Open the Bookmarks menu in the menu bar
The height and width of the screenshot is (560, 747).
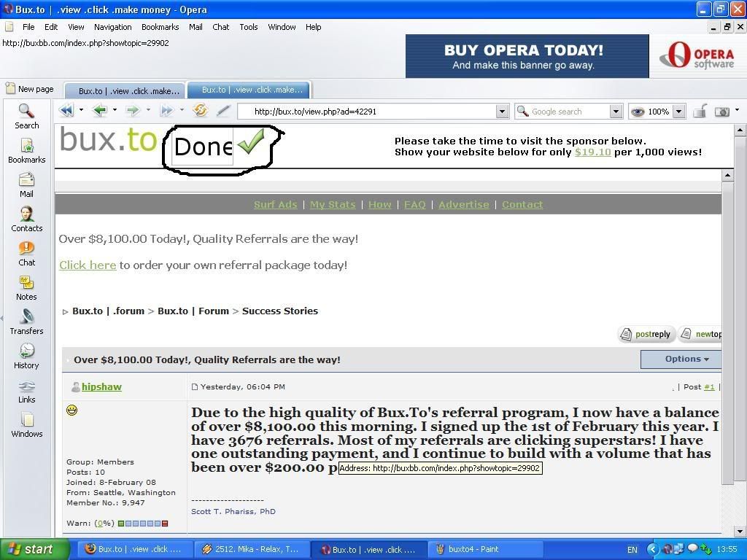(x=160, y=27)
